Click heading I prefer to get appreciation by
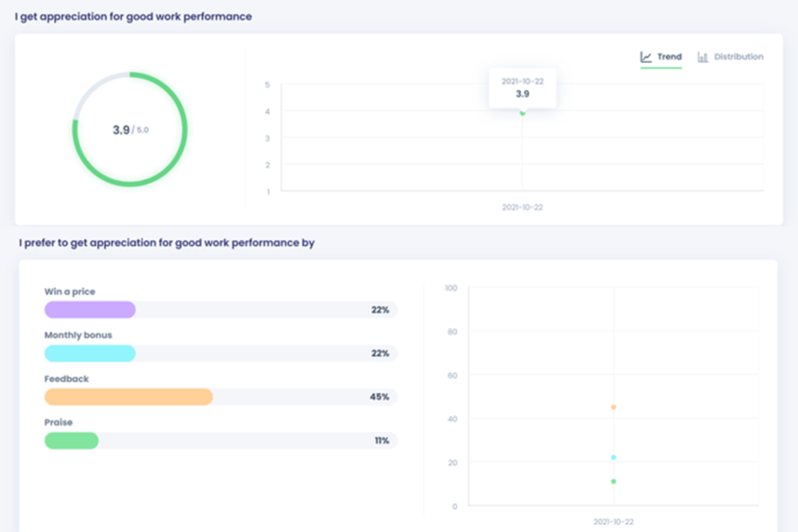Viewport: 798px width, 532px height. click(167, 243)
